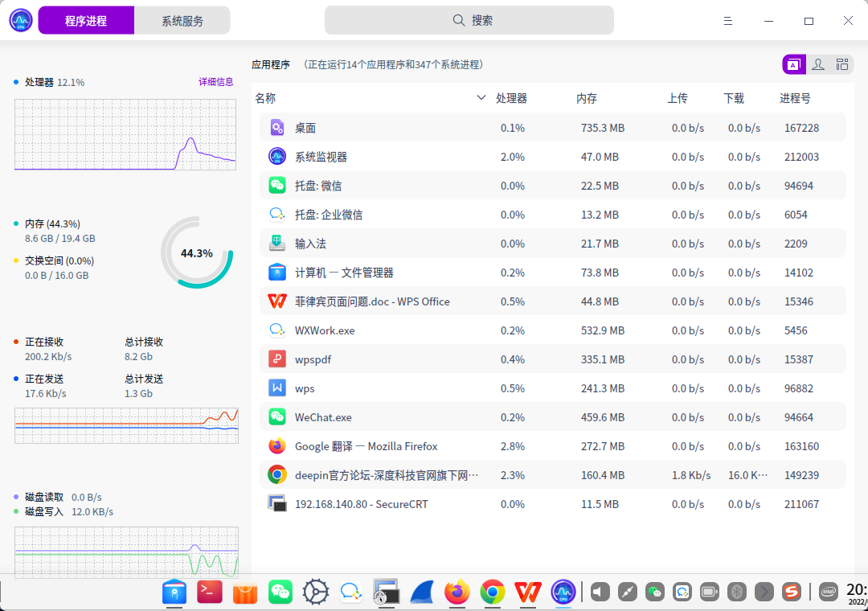Select the wps process icon
868x611 pixels.
point(277,388)
